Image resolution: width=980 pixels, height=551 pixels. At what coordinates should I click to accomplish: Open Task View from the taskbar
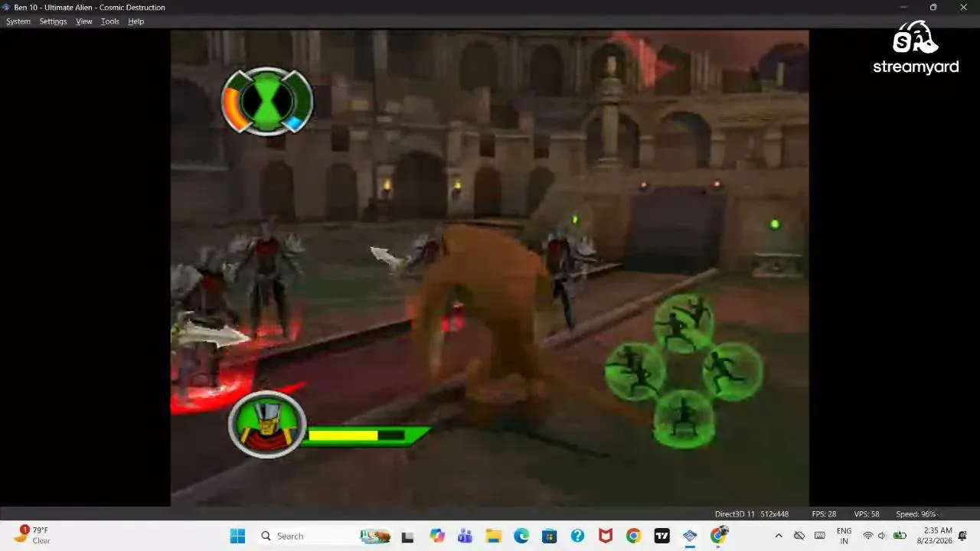(407, 536)
